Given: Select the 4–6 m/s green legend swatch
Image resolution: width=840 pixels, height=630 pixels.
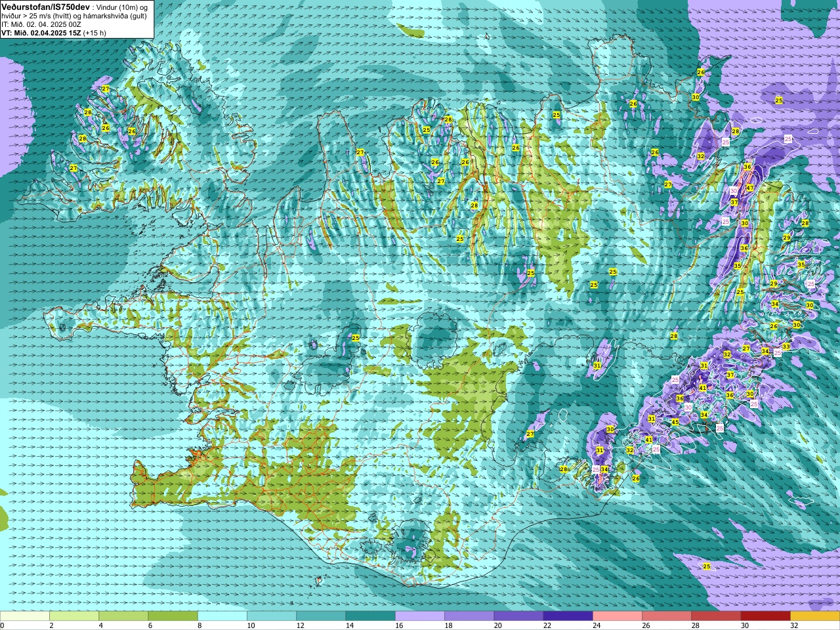Looking at the screenshot, I should (x=123, y=616).
